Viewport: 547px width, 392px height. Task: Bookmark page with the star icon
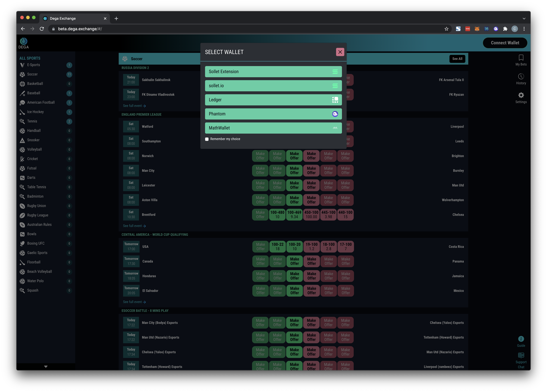446,29
